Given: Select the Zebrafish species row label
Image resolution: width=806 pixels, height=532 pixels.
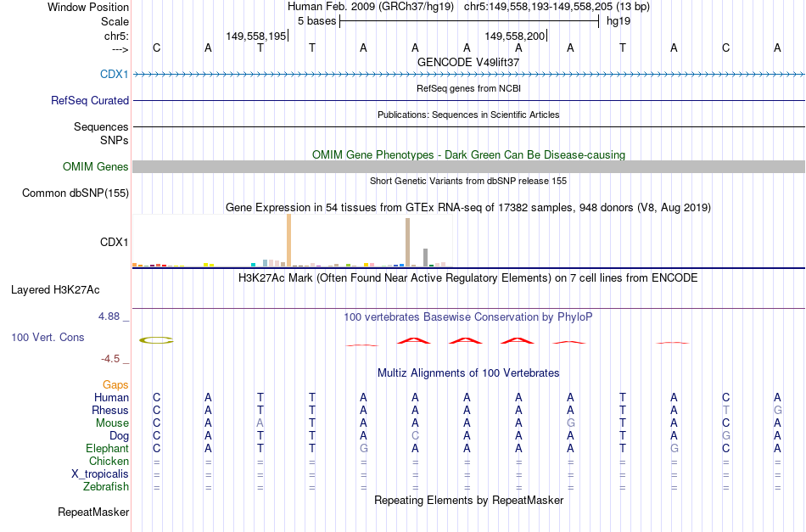Looking at the screenshot, I should click(x=106, y=486).
